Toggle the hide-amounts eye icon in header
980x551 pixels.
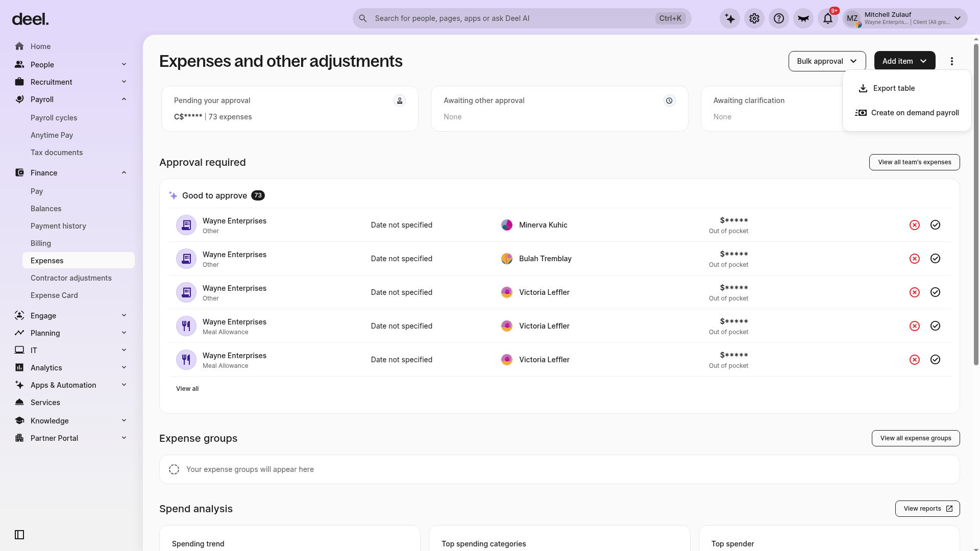coord(803,18)
